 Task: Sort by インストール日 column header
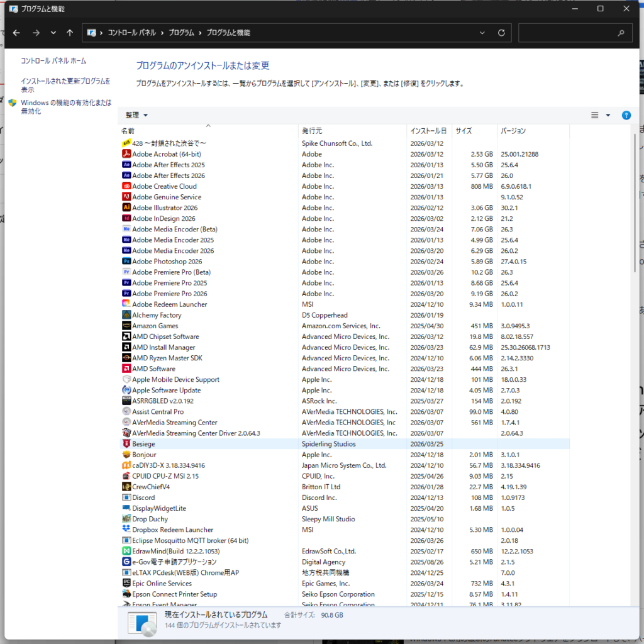click(x=428, y=131)
